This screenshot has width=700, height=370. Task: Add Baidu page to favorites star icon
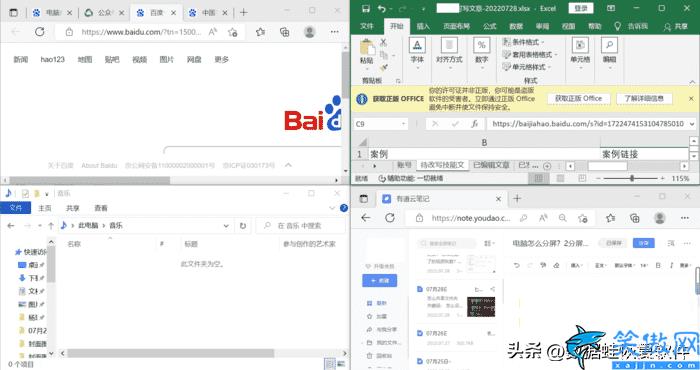coord(233,32)
